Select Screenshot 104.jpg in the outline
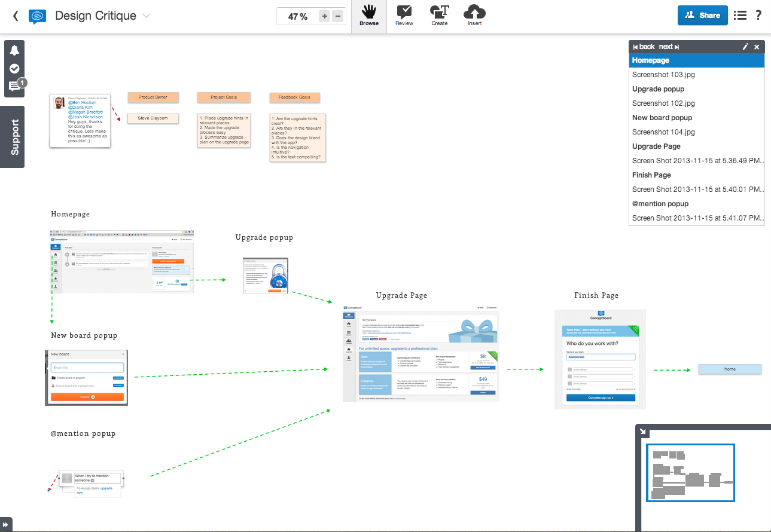The image size is (771, 532). [697, 132]
